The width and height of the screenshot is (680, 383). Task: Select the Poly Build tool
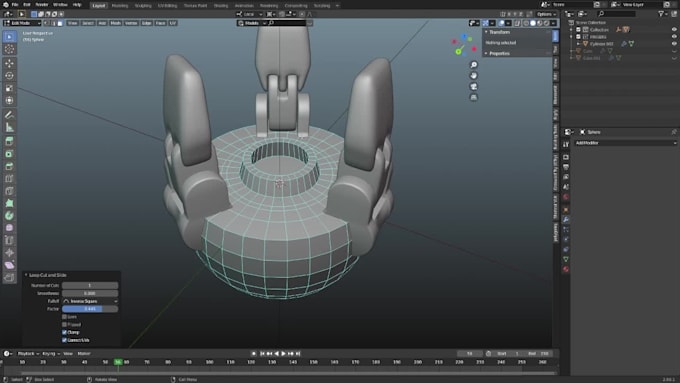click(10, 203)
